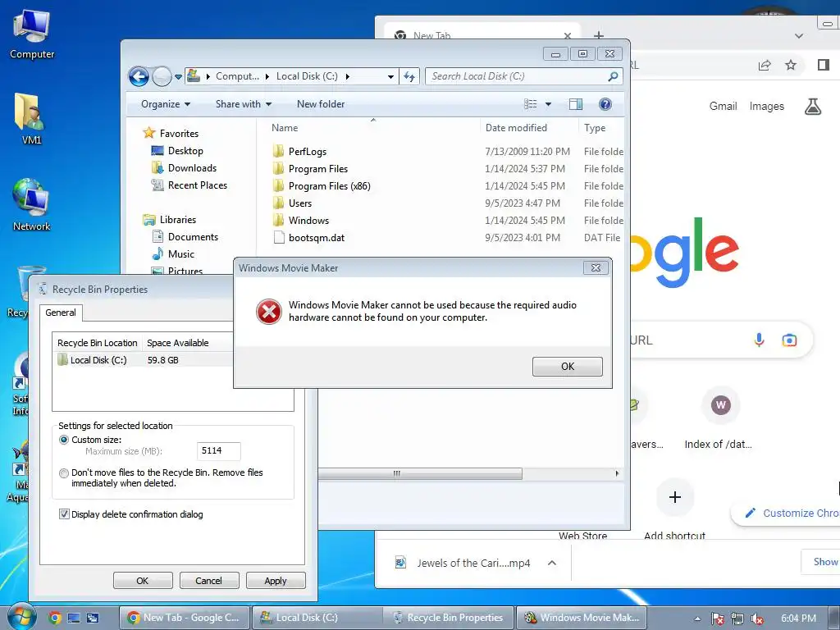Click the Maximum size (MB) field
Screen dimensions: 840x630
pos(218,451)
